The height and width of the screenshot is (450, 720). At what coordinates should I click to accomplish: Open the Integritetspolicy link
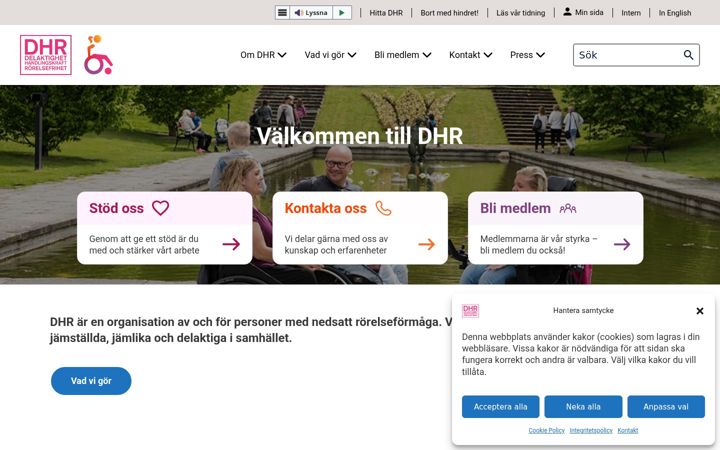click(591, 430)
